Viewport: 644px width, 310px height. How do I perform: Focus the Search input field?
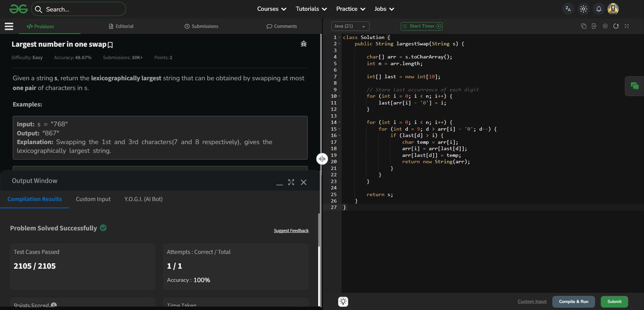coord(79,9)
